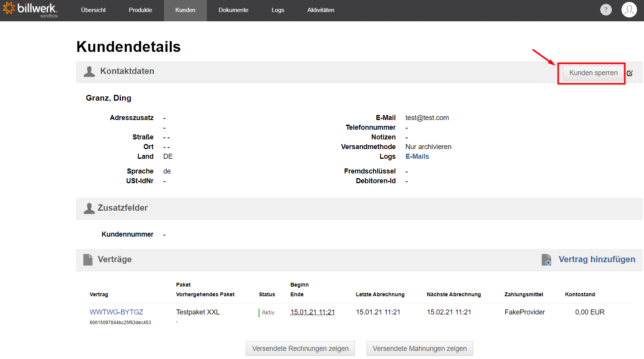Click the Letzte Abrechnung column header

click(380, 294)
